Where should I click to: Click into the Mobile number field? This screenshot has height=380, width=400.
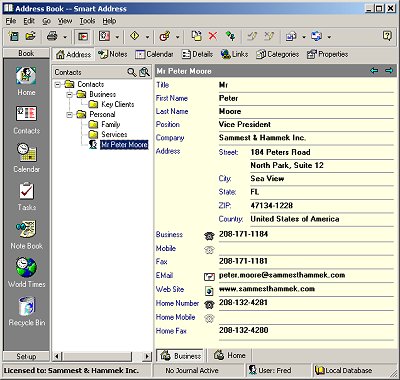click(x=306, y=249)
